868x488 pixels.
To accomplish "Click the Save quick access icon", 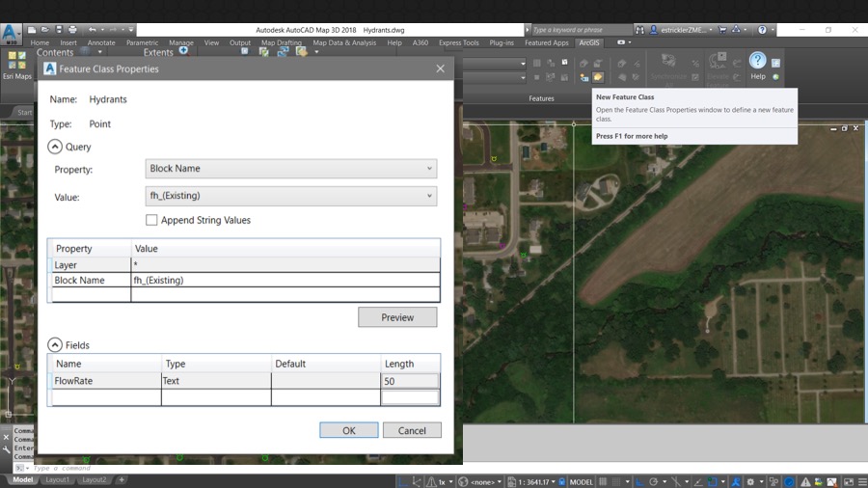I will [59, 30].
